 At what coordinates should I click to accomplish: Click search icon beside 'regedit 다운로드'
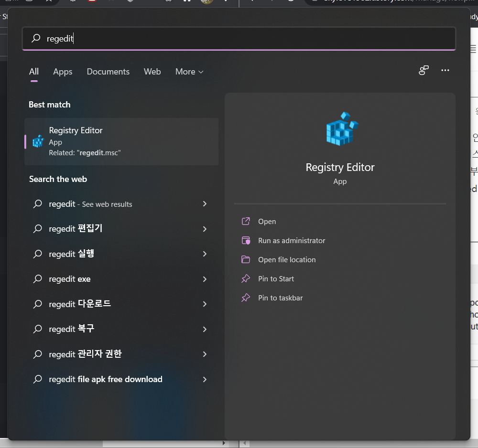[37, 304]
